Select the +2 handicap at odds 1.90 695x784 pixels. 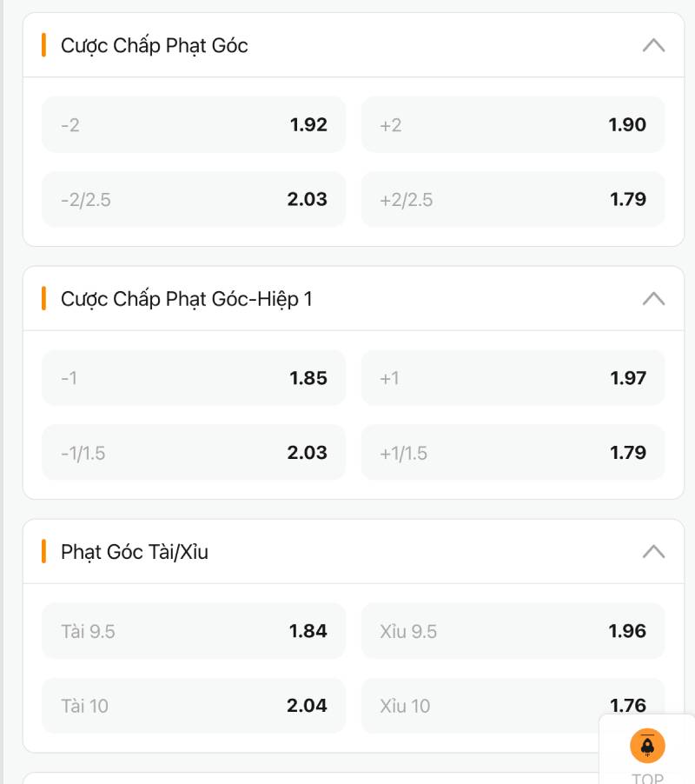point(513,124)
